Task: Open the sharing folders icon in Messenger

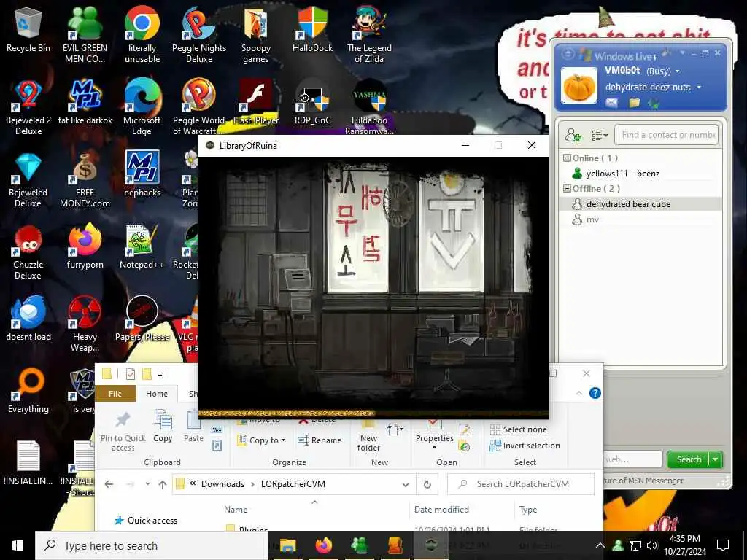Action: [x=634, y=102]
